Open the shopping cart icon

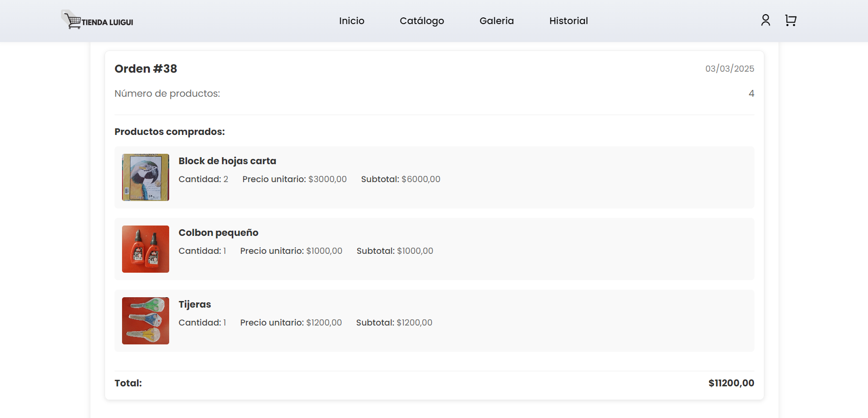[790, 20]
